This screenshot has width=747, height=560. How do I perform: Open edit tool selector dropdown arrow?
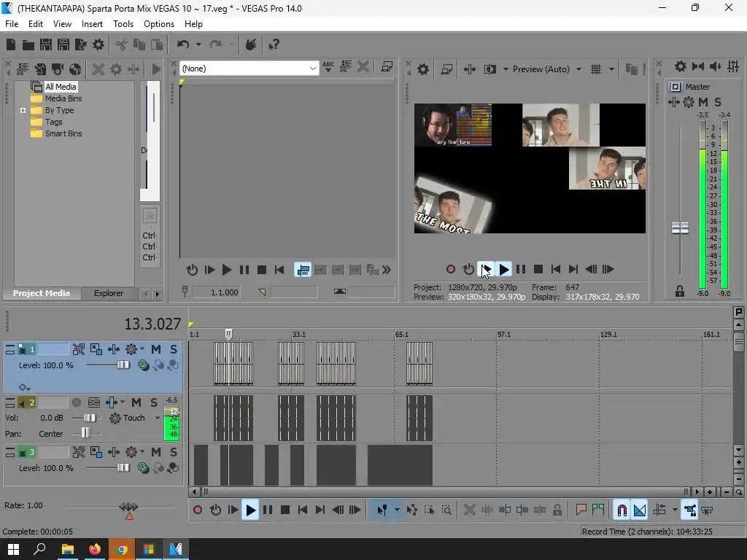(397, 510)
